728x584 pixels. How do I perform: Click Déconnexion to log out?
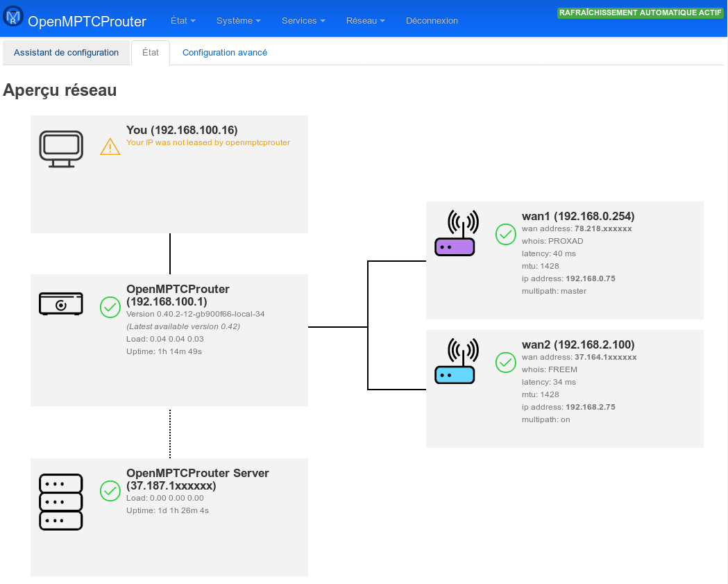pyautogui.click(x=432, y=20)
